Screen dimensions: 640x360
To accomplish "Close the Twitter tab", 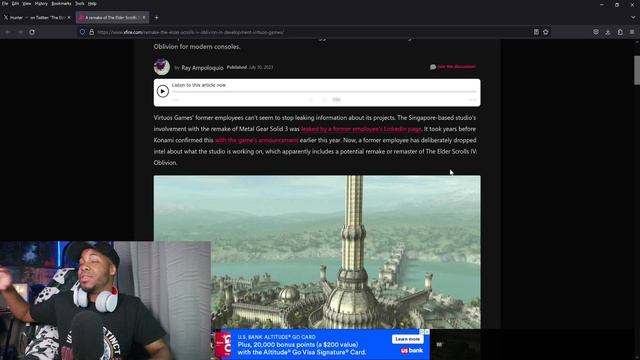I will pos(69,18).
